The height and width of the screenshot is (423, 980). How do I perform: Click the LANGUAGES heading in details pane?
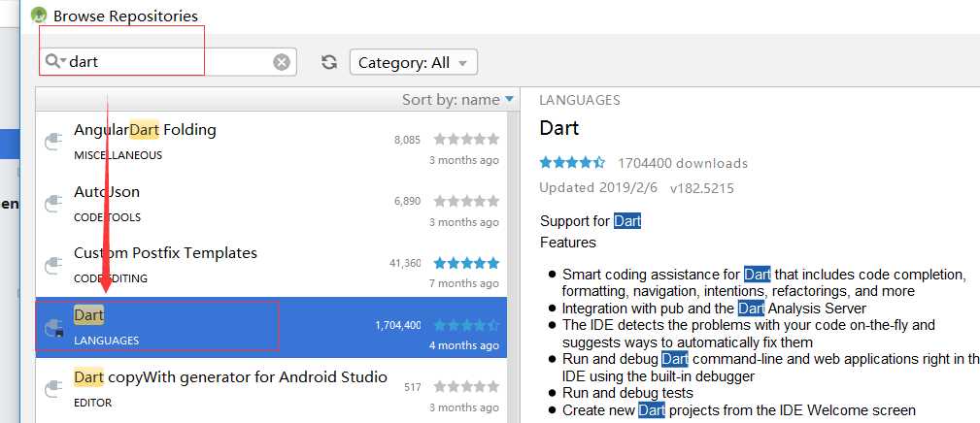(x=580, y=100)
